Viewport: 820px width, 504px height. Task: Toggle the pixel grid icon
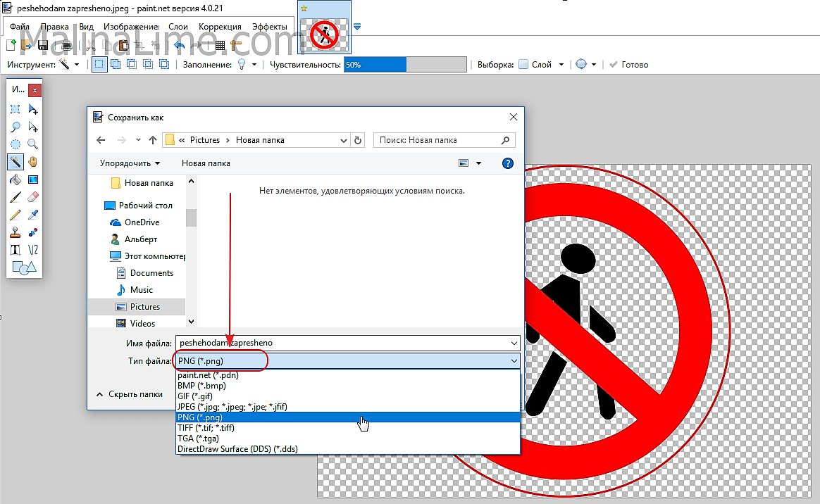point(220,46)
